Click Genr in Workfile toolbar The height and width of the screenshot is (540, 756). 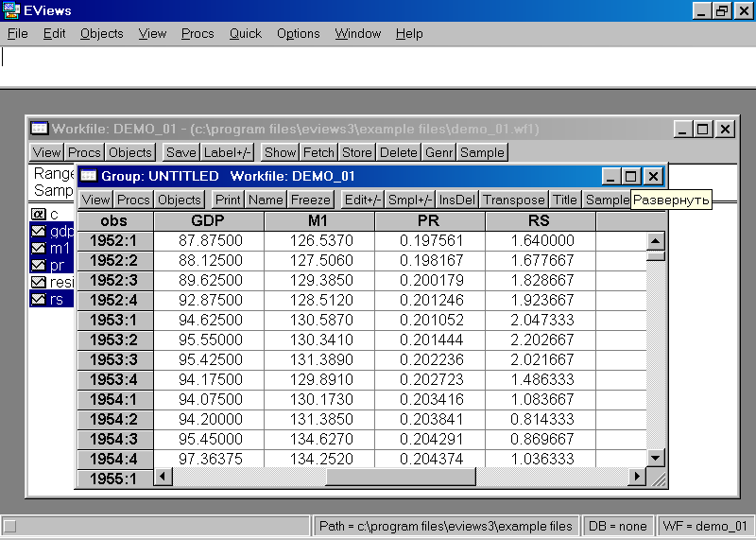(x=438, y=152)
